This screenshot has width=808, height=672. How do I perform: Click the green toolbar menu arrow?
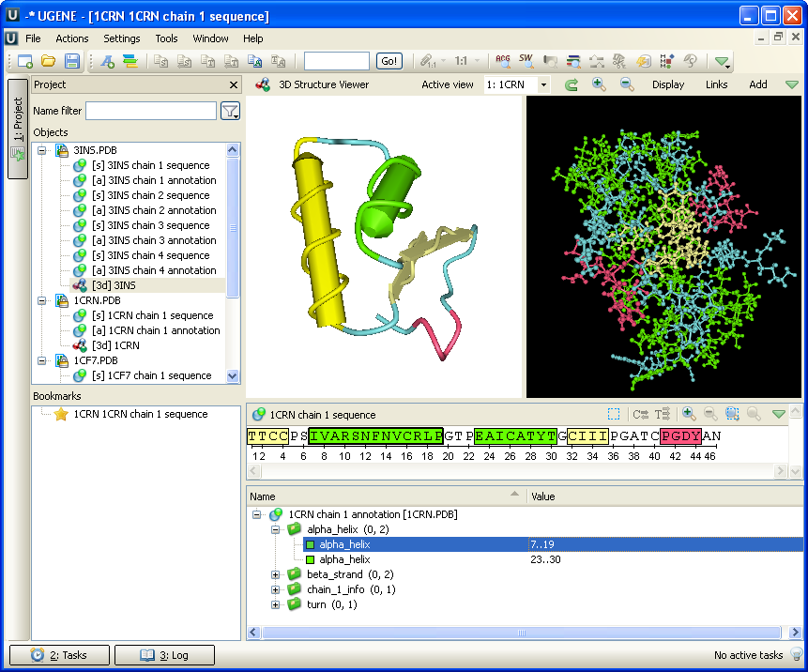pos(722,62)
